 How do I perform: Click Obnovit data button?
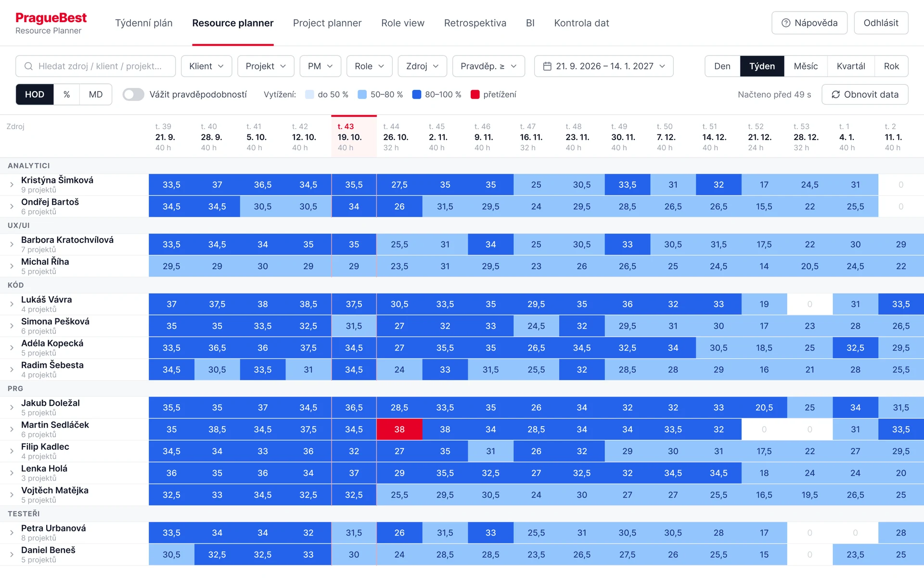coord(865,94)
